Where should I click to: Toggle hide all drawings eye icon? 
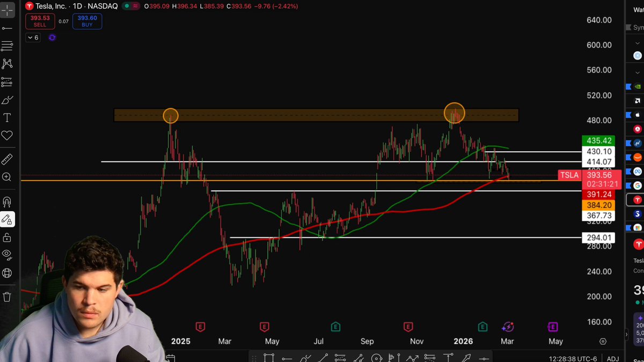click(7, 254)
